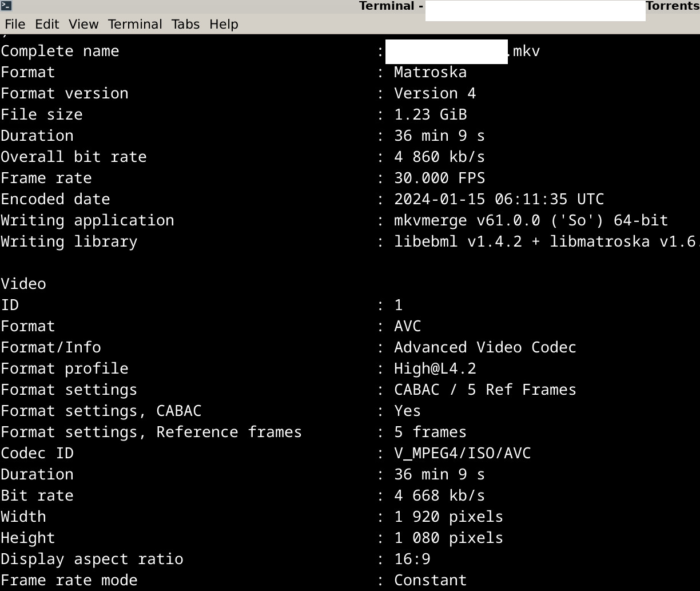Click the 'CABAC / 5 Ref Frames' value
The height and width of the screenshot is (591, 700).
486,390
